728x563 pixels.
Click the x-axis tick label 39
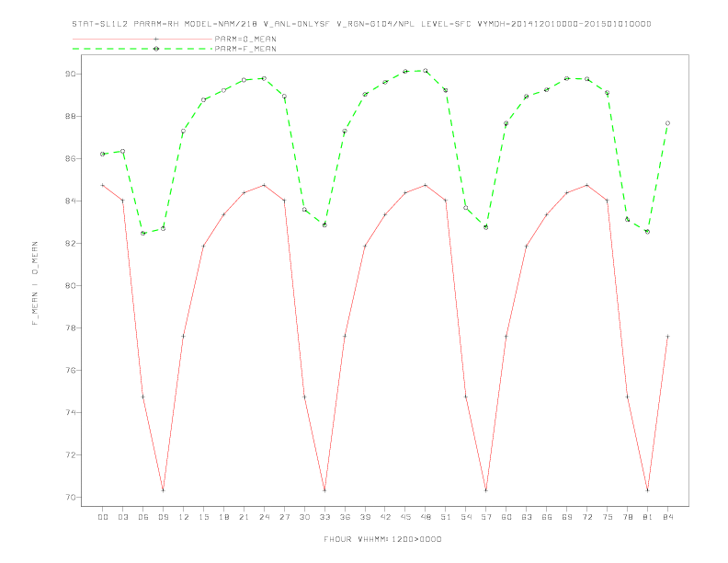point(365,517)
